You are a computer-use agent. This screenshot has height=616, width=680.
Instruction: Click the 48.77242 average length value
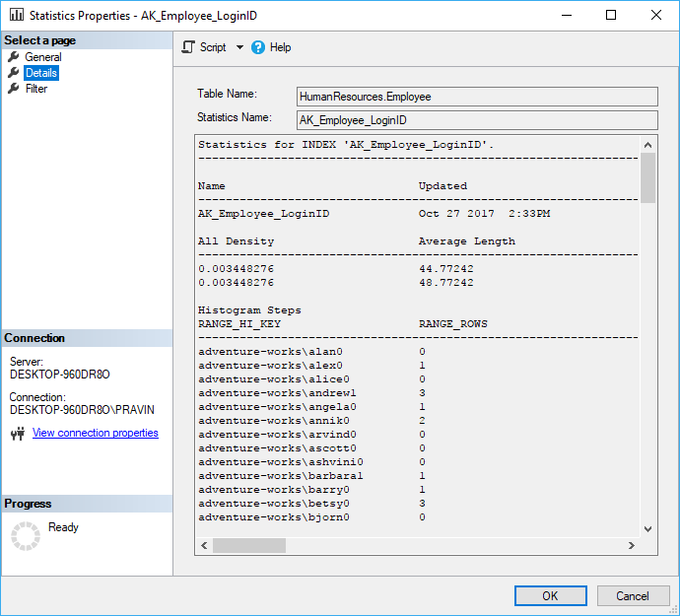[x=446, y=283]
